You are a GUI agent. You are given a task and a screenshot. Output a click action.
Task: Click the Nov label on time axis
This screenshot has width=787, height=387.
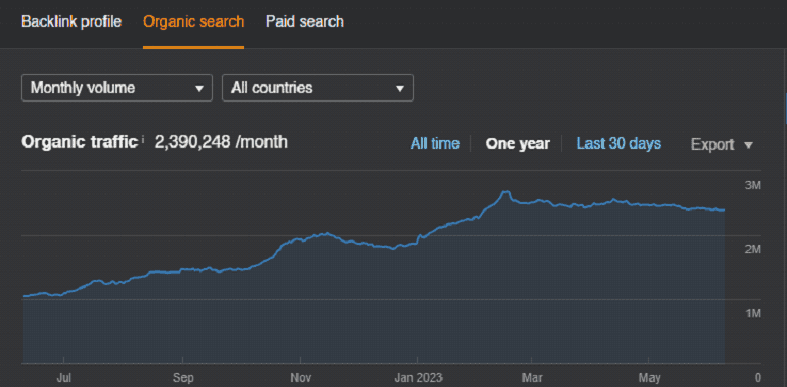click(300, 378)
